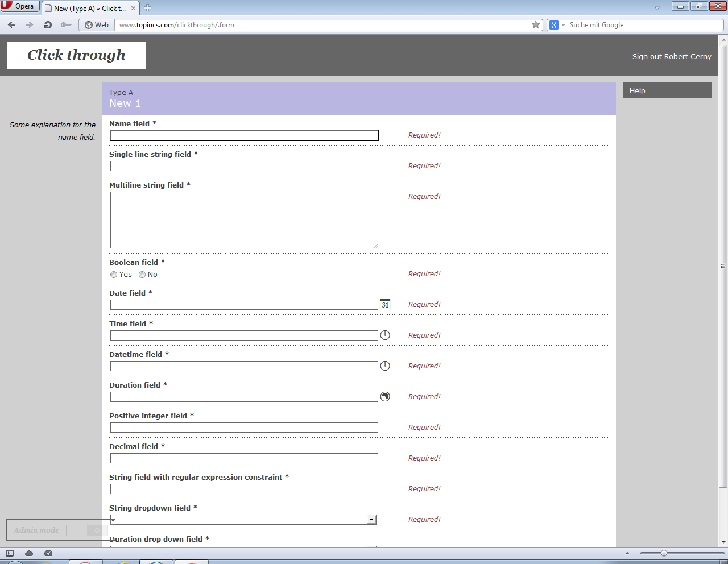Open the Duration field picker icon
Image resolution: width=728 pixels, height=564 pixels.
click(385, 397)
